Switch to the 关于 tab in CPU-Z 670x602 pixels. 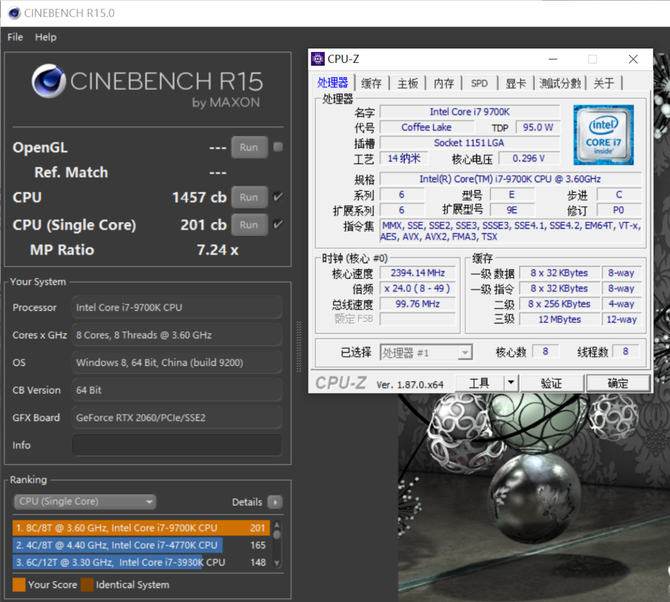[604, 83]
